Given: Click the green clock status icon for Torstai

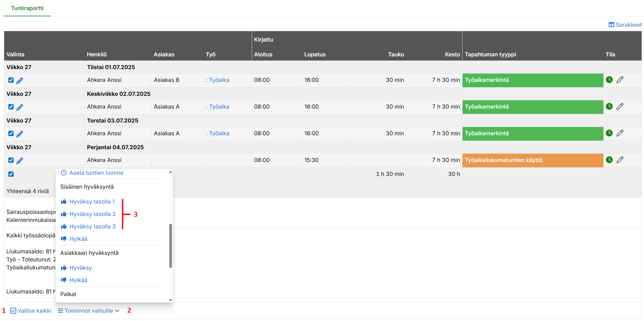Looking at the screenshot, I should tap(609, 133).
